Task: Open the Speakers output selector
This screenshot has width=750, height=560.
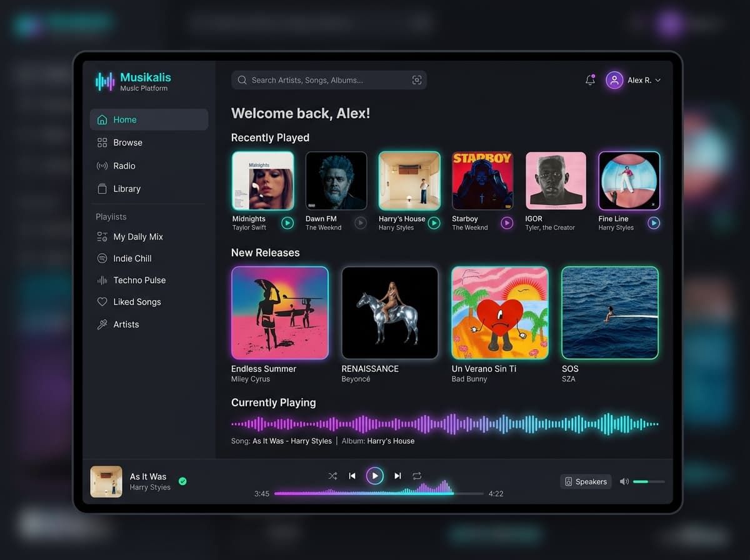Action: (586, 481)
